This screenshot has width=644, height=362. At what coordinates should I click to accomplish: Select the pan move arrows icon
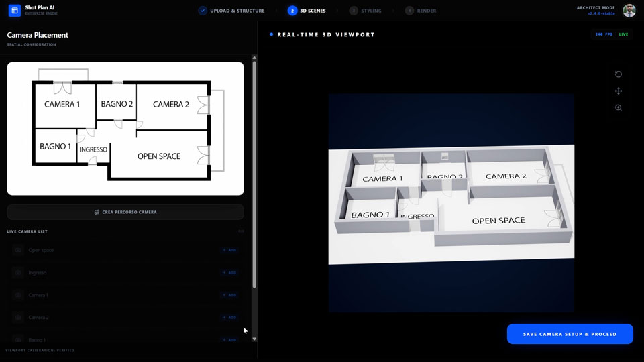(619, 91)
